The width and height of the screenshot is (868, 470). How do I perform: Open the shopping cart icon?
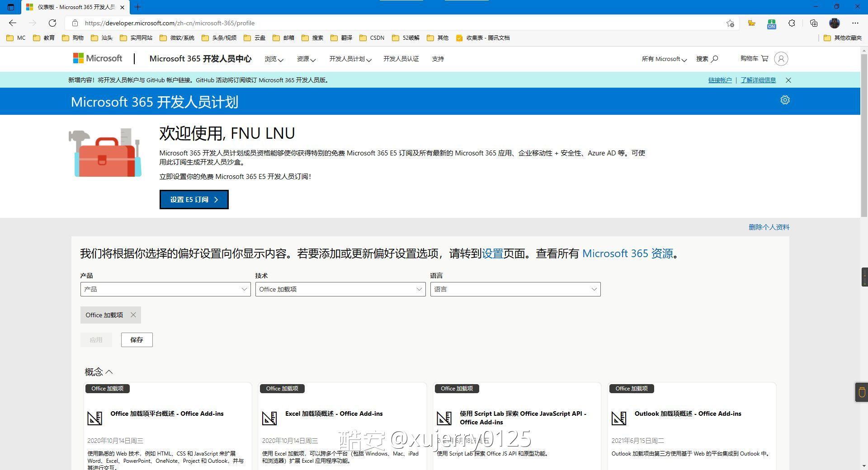[765, 58]
